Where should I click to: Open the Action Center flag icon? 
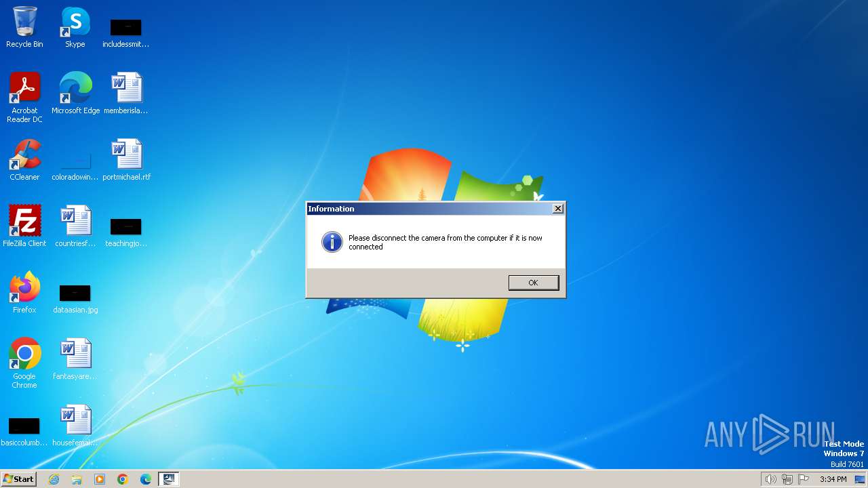(804, 479)
